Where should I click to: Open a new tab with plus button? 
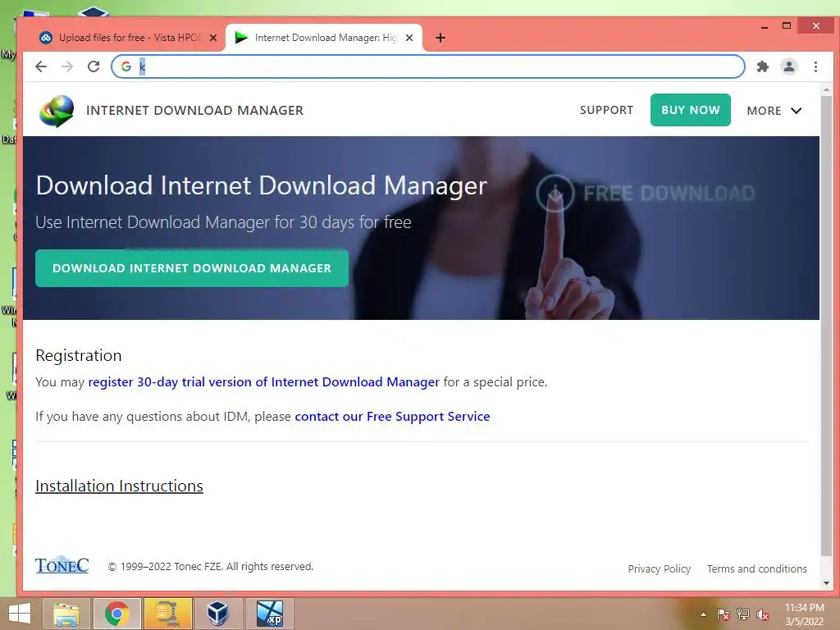pos(441,38)
